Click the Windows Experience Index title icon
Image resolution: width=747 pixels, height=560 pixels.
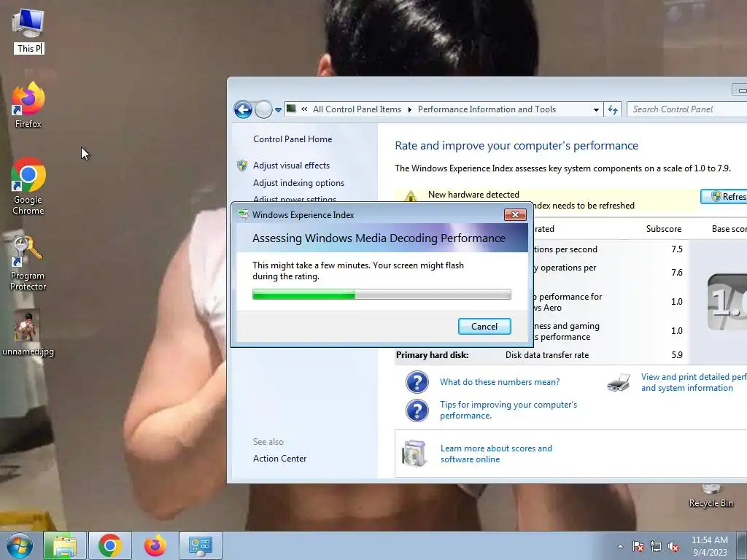coord(244,215)
